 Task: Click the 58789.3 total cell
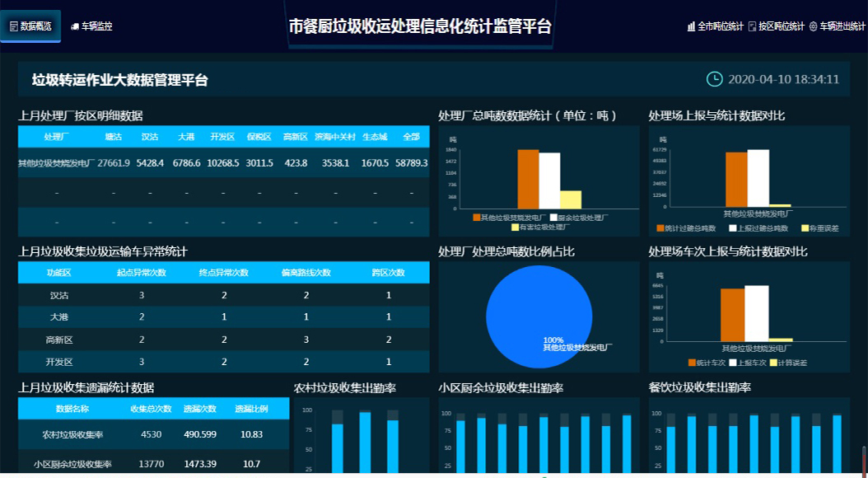[411, 163]
